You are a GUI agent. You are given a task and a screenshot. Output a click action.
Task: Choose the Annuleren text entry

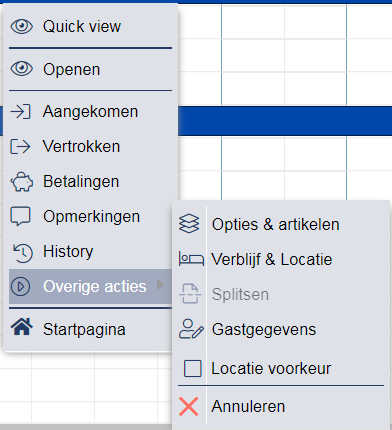coord(248,406)
